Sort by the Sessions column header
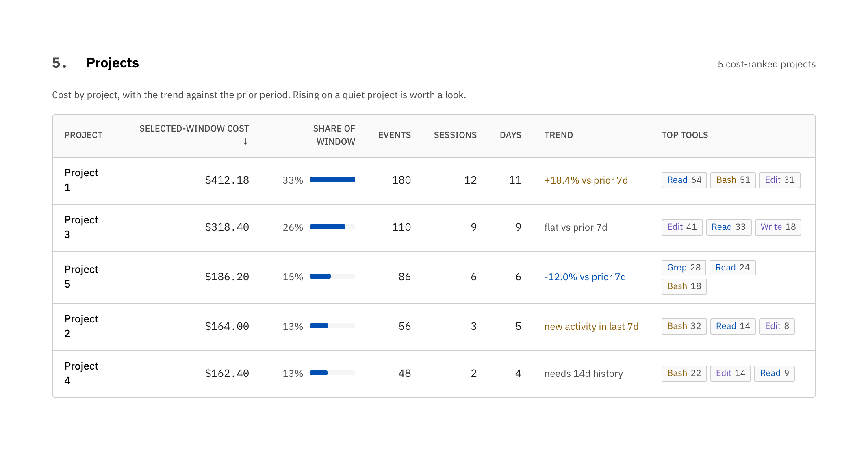The width and height of the screenshot is (868, 450). click(455, 135)
